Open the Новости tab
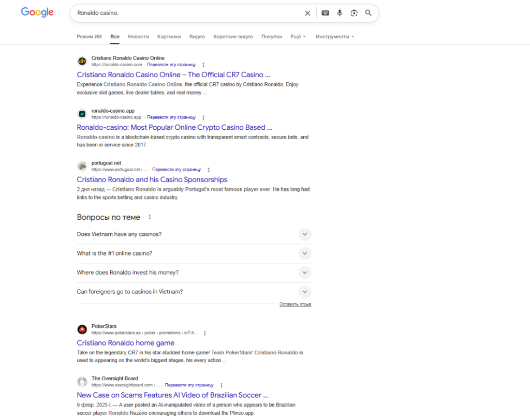The image size is (530, 420). (x=138, y=37)
